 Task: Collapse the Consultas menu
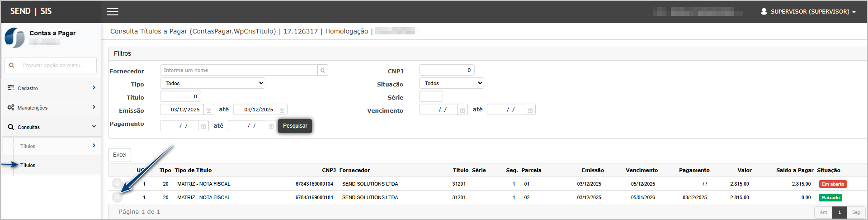click(51, 127)
